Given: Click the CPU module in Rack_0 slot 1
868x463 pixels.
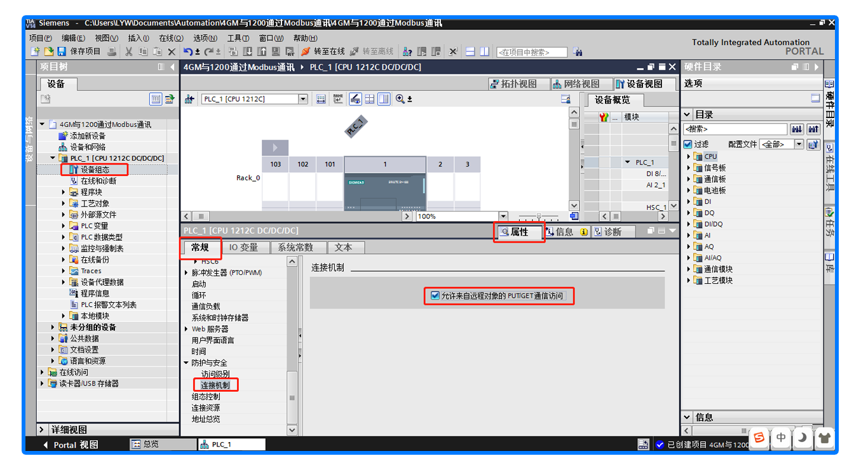Looking at the screenshot, I should pos(384,191).
